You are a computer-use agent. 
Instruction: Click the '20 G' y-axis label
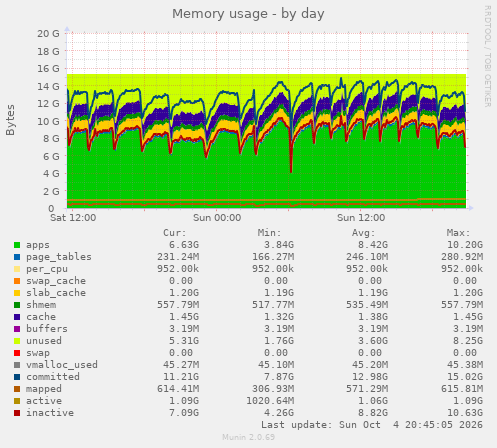coord(48,34)
